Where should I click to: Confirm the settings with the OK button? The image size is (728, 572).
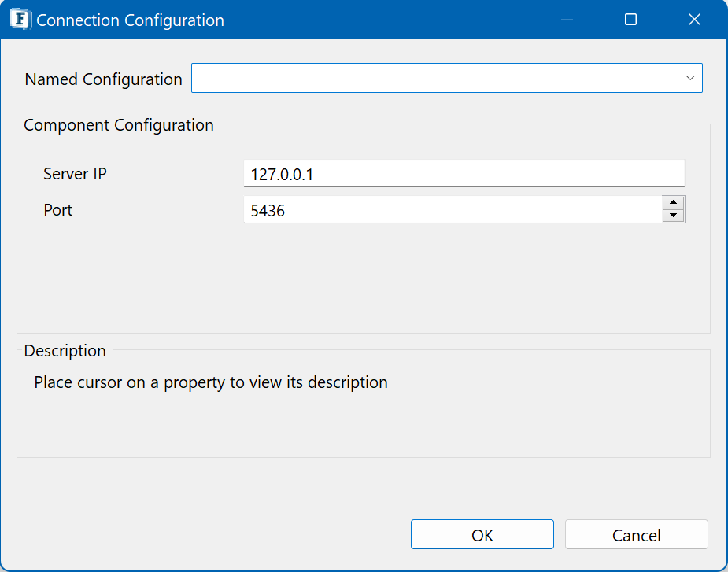pyautogui.click(x=482, y=535)
